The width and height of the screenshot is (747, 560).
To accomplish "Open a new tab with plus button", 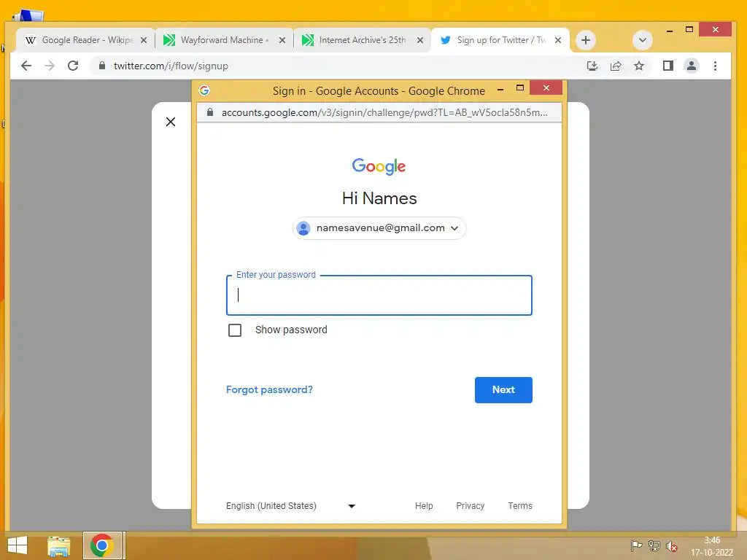I will [x=586, y=40].
